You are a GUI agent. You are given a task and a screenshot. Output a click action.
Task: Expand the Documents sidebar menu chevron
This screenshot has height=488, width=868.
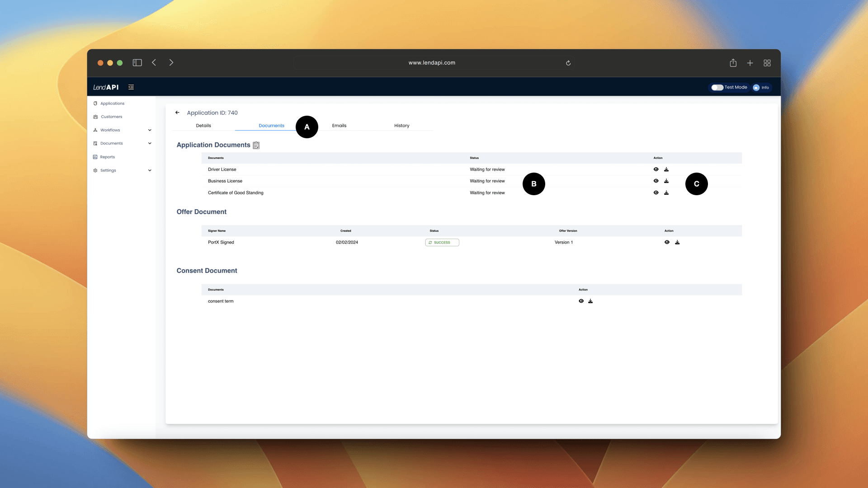tap(150, 144)
